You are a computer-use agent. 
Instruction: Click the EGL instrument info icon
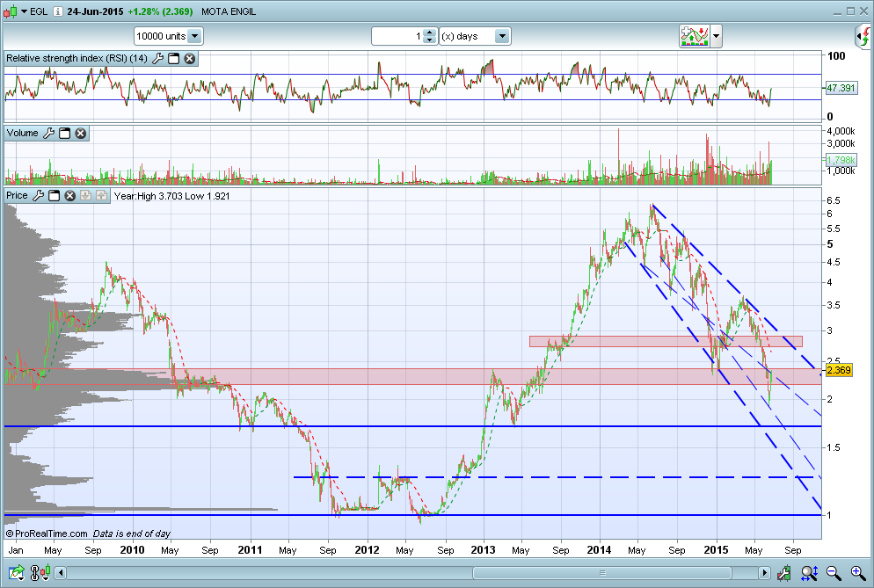point(57,11)
